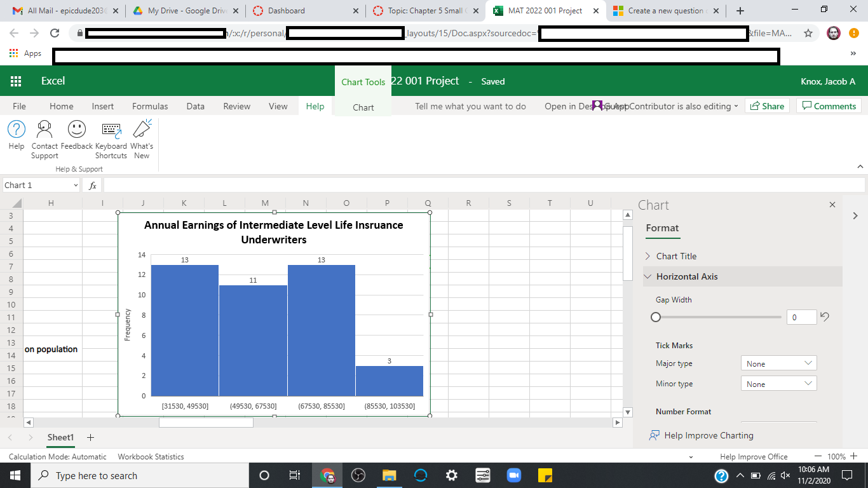The height and width of the screenshot is (488, 868).
Task: Reset the Gap Width value
Action: tap(825, 317)
